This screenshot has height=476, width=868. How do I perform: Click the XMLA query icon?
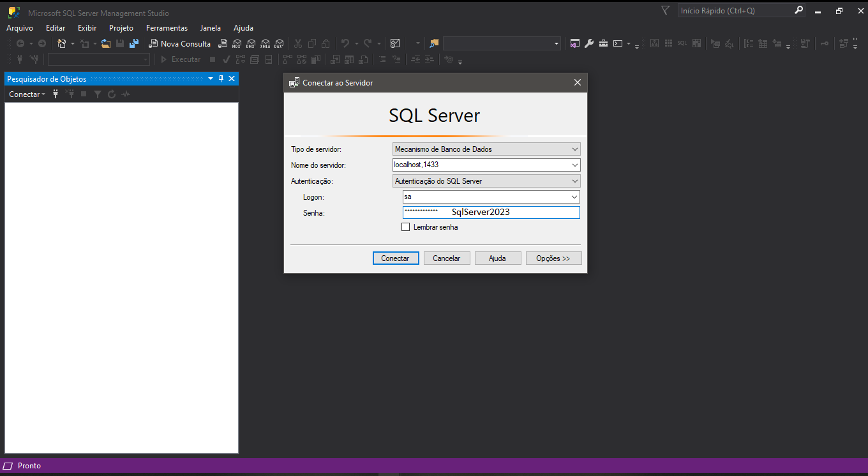265,44
